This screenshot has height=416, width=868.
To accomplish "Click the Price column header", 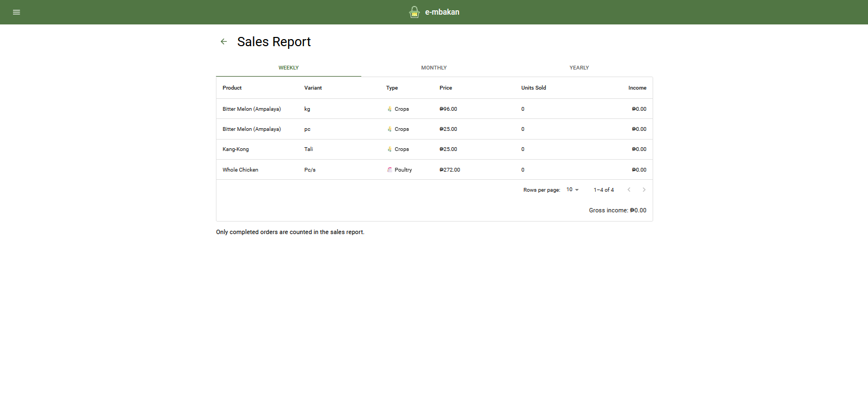I will point(445,88).
